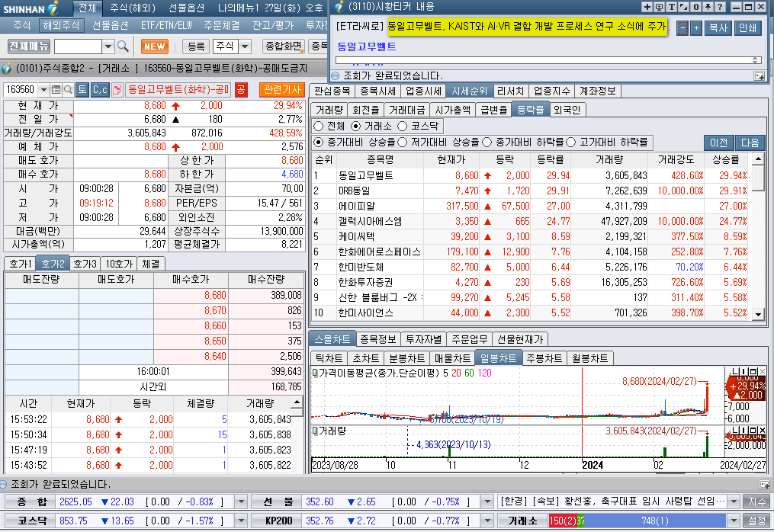Viewport: 774px width, 532px height.
Task: Expand the 선물 row dropdown arrow
Action: pyautogui.click(x=487, y=502)
